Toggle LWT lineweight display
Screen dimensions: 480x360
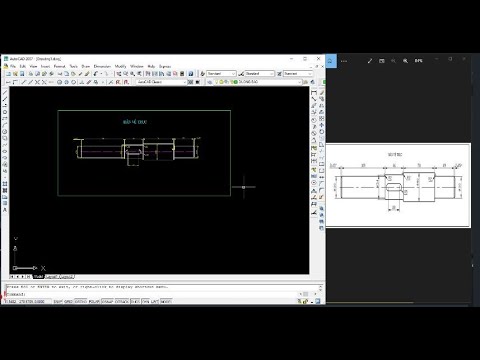(155, 301)
